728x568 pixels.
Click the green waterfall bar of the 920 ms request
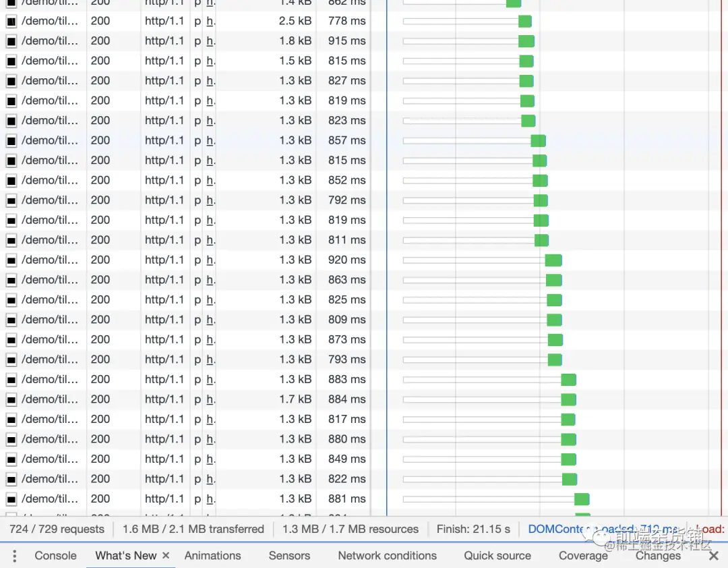coord(553,260)
